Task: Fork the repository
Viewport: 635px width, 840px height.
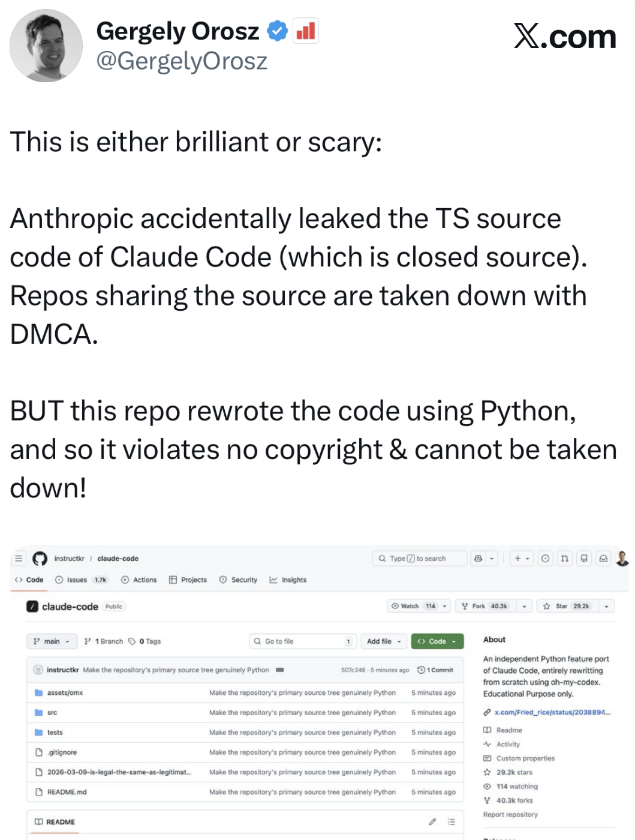Action: point(483,606)
